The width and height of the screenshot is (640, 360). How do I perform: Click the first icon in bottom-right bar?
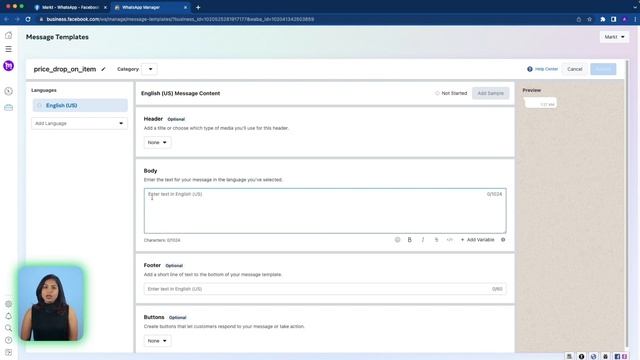[x=569, y=356]
